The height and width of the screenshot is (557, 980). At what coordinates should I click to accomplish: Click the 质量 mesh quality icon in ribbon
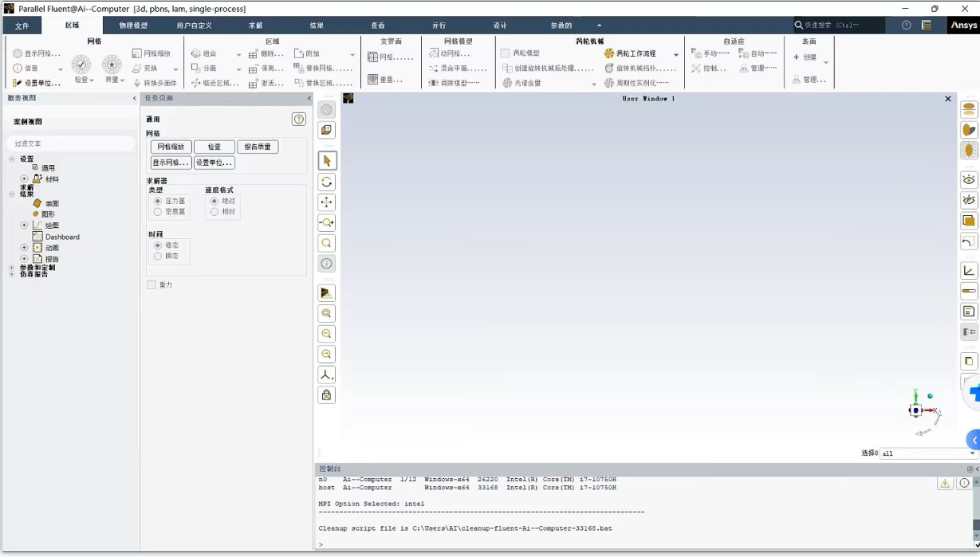pos(112,65)
